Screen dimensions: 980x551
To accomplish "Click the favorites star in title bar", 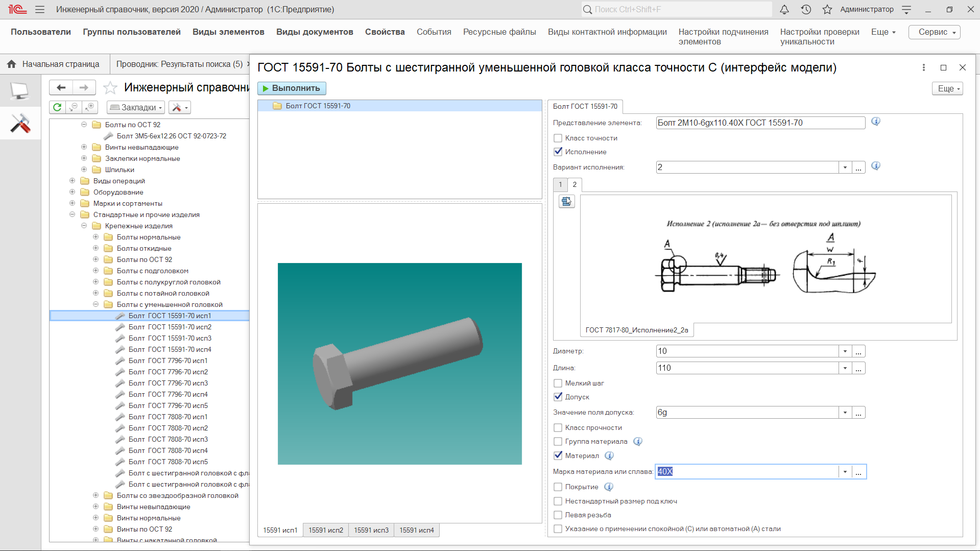I will point(827,9).
